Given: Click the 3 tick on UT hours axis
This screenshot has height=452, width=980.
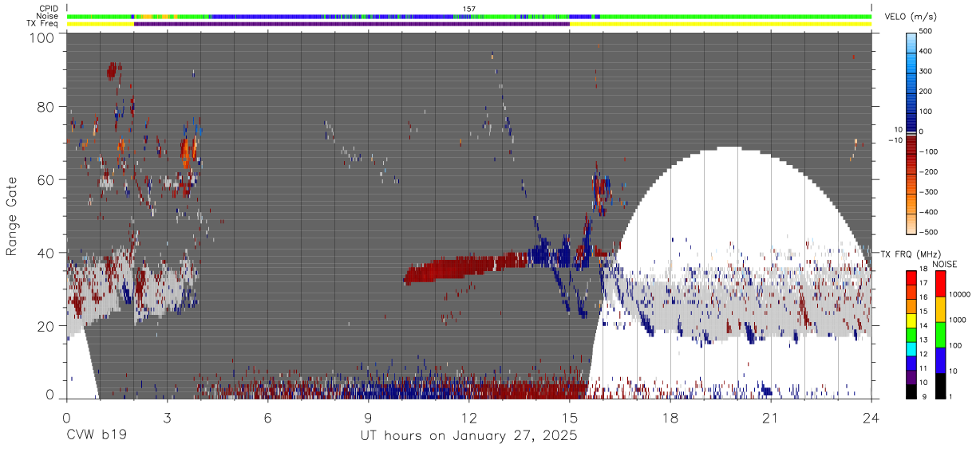Looking at the screenshot, I should [167, 418].
